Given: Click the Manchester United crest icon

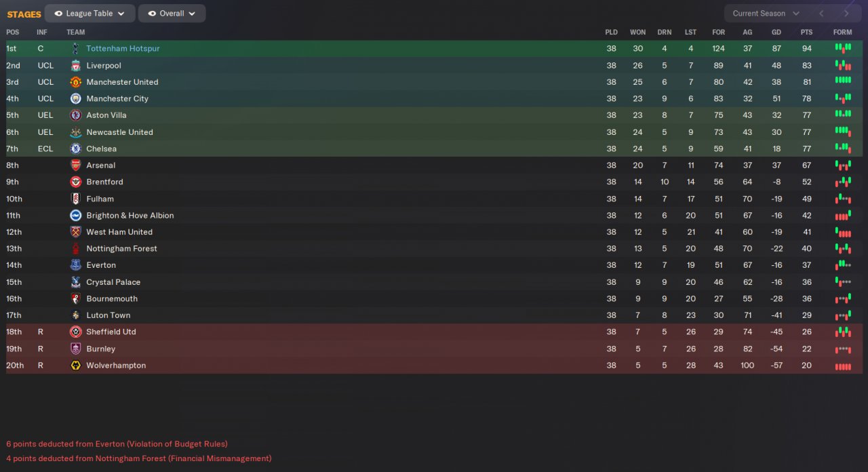Looking at the screenshot, I should coord(75,82).
